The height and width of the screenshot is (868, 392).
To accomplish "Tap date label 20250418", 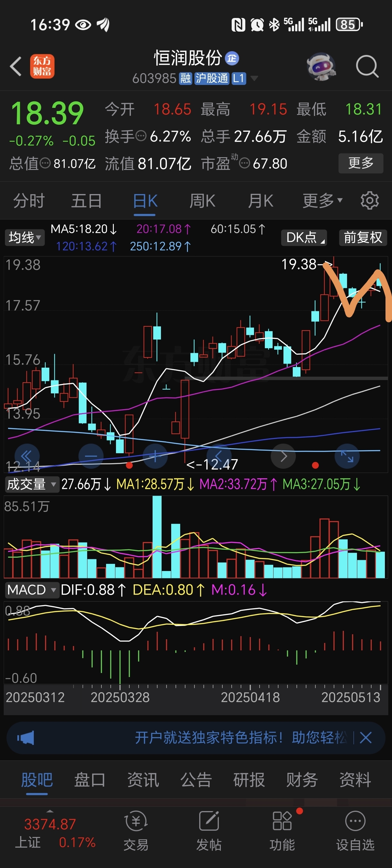I will tap(250, 697).
